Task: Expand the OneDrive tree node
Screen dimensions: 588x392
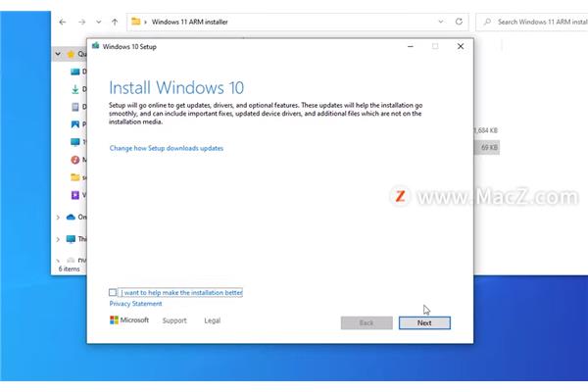Action: point(58,218)
